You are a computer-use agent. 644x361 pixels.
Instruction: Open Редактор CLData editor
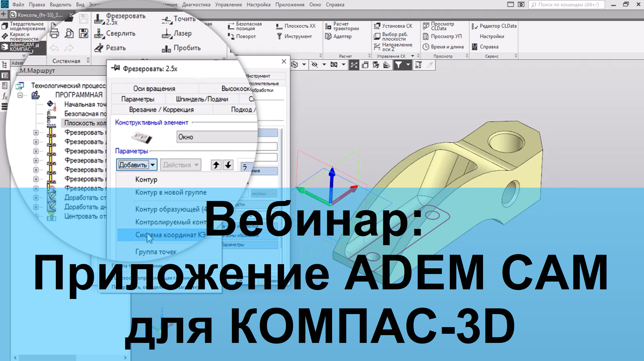click(494, 26)
